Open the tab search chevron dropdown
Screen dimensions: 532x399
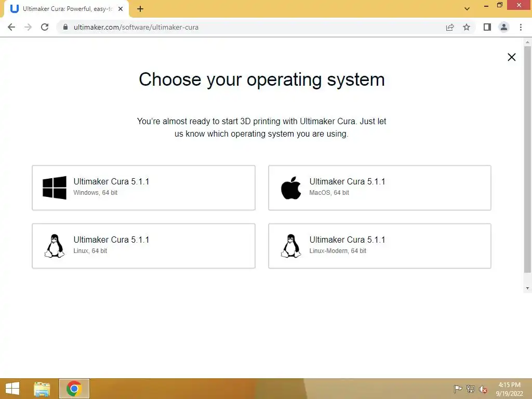click(x=467, y=9)
